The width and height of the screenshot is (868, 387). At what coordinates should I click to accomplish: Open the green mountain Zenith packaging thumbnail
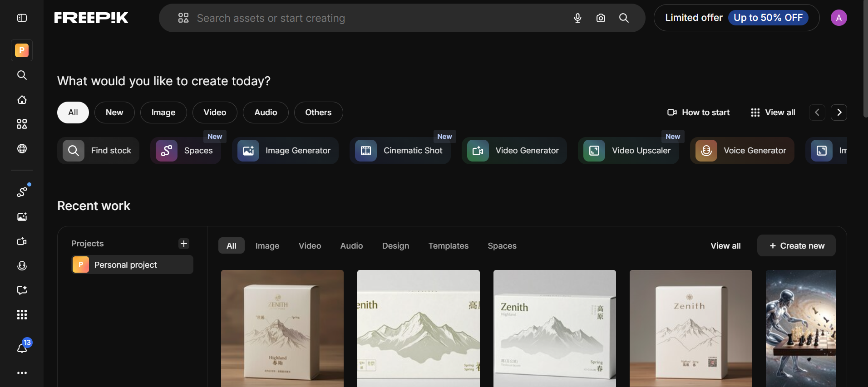pyautogui.click(x=419, y=328)
